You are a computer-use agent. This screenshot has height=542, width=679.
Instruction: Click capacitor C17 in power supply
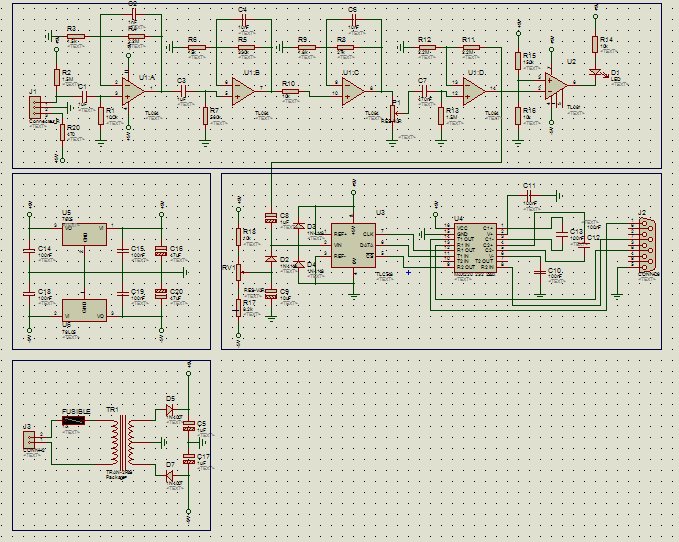[188, 459]
